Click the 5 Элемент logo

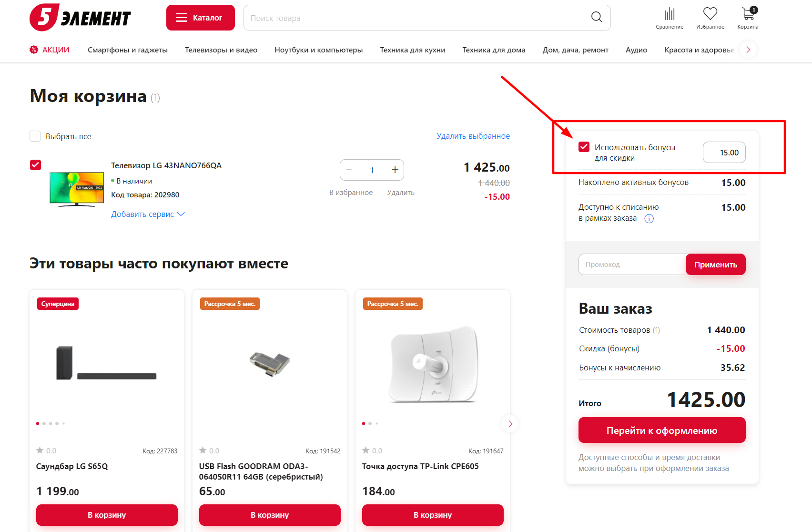(80, 18)
